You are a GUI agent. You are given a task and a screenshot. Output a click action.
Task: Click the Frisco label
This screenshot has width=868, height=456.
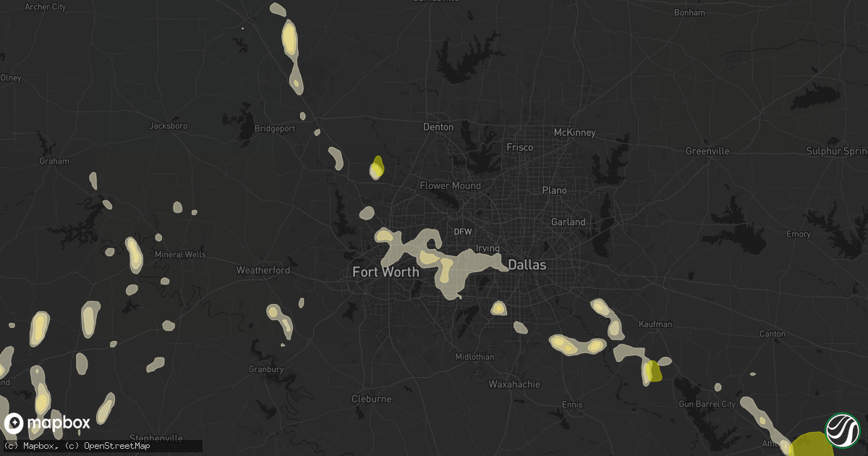[519, 147]
